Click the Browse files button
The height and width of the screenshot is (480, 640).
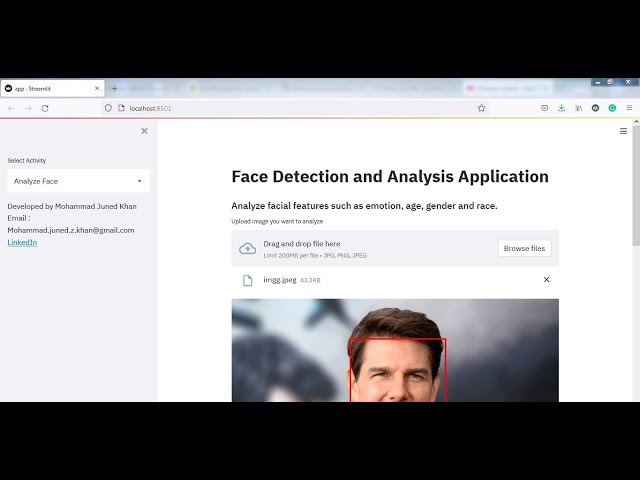click(524, 248)
